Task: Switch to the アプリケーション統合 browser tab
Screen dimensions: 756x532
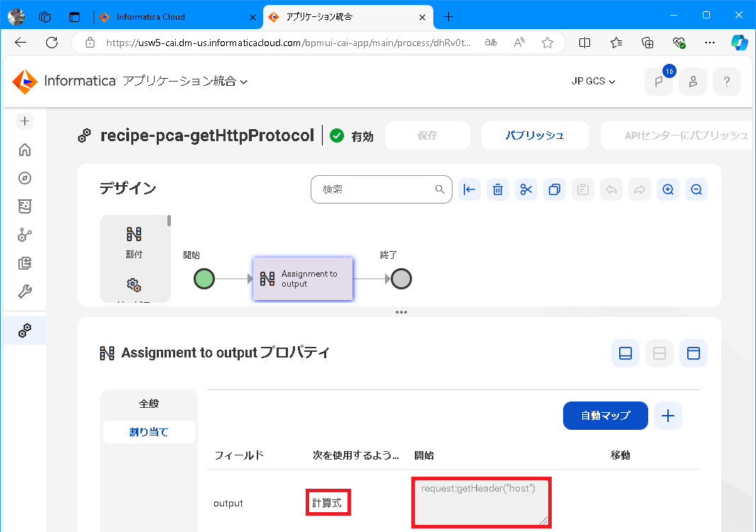Action: pyautogui.click(x=348, y=17)
